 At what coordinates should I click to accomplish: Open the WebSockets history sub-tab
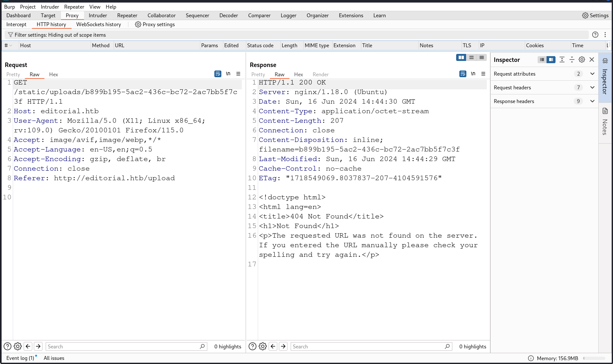click(x=99, y=24)
